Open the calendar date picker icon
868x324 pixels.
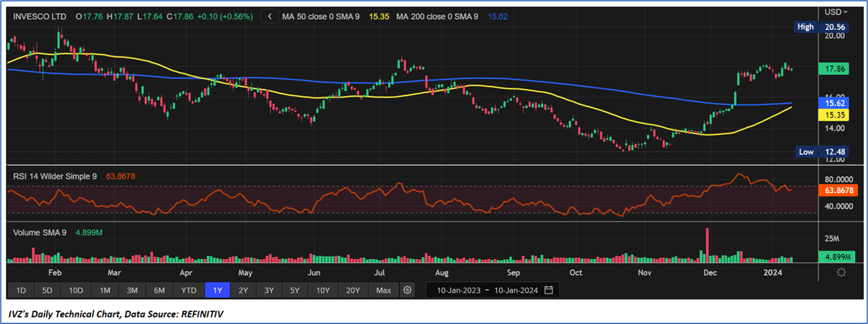tap(549, 290)
